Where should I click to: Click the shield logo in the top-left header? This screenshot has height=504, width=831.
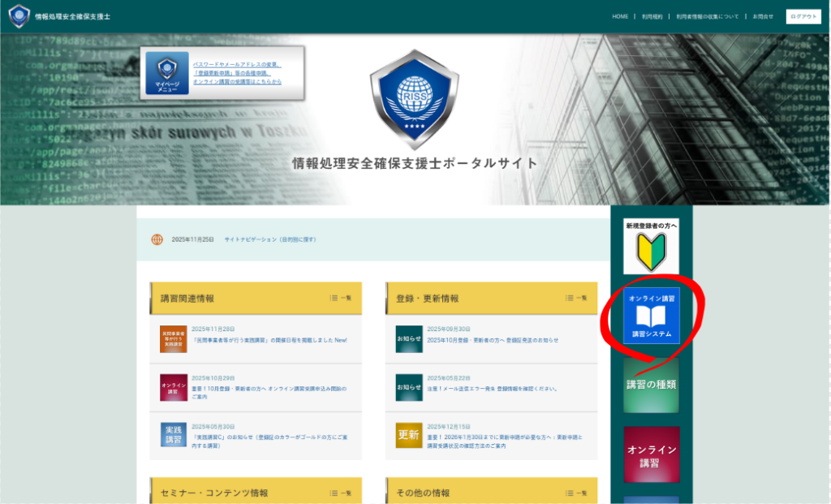[x=19, y=16]
